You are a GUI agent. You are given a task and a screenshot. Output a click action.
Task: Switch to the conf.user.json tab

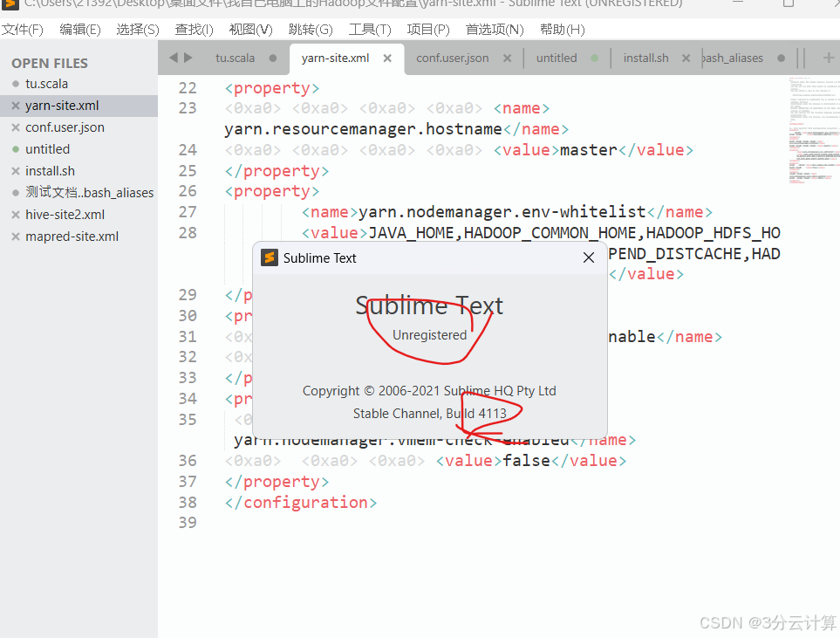pyautogui.click(x=453, y=58)
